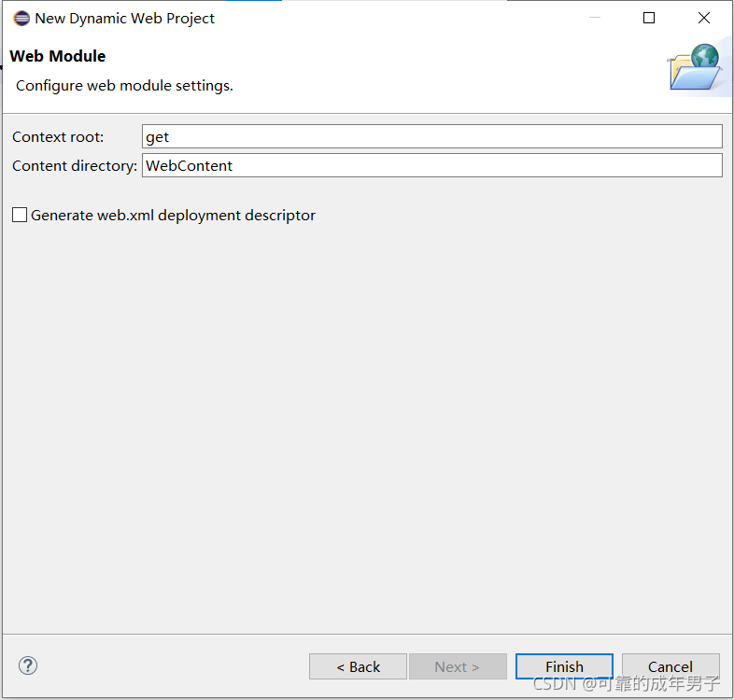Click the Finish button

[x=564, y=666]
